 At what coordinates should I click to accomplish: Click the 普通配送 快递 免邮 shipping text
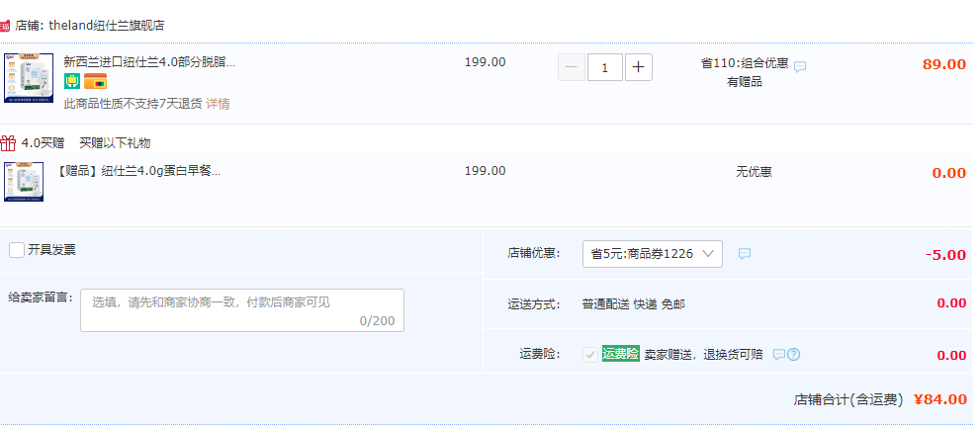(x=634, y=304)
